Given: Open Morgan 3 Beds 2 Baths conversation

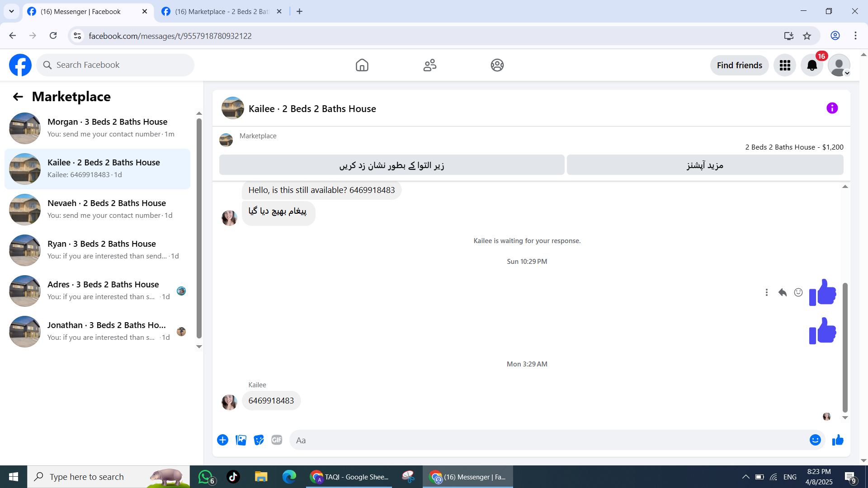Looking at the screenshot, I should pyautogui.click(x=97, y=128).
